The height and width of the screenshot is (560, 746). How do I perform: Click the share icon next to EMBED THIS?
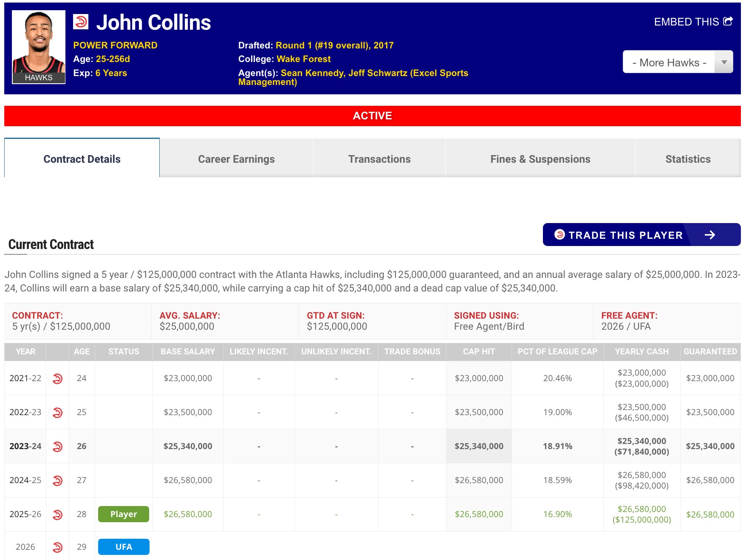pyautogui.click(x=728, y=21)
